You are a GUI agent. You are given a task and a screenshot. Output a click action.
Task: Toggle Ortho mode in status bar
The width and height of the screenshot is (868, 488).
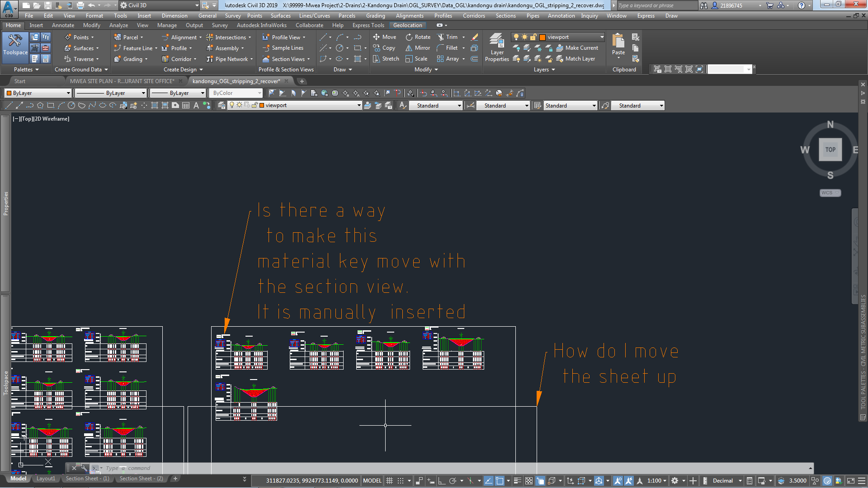click(x=442, y=481)
